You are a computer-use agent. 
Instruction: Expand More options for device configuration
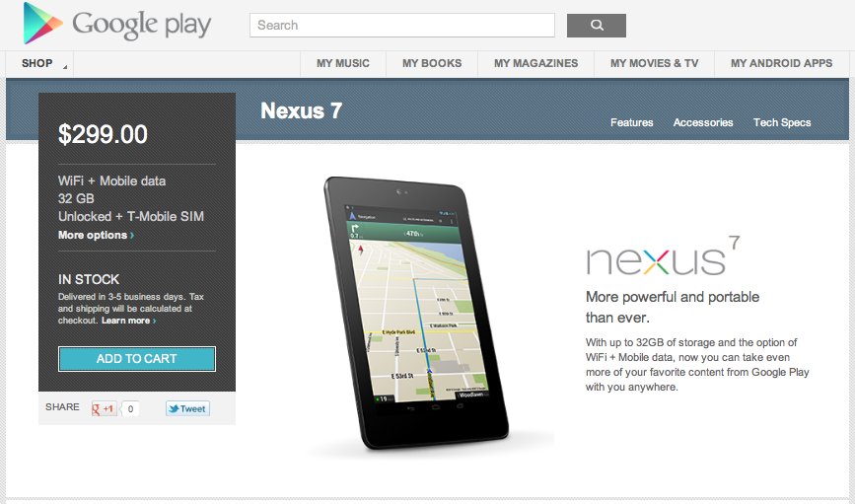point(96,235)
